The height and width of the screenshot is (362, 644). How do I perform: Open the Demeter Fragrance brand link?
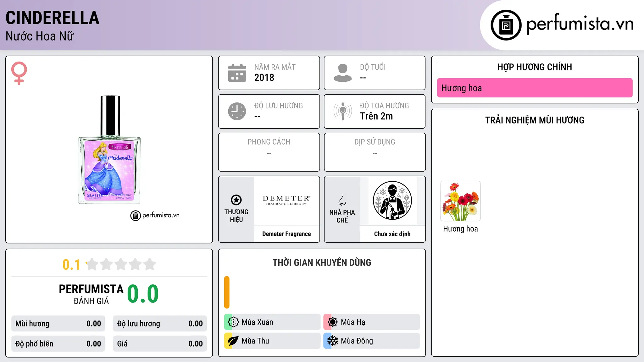(286, 234)
